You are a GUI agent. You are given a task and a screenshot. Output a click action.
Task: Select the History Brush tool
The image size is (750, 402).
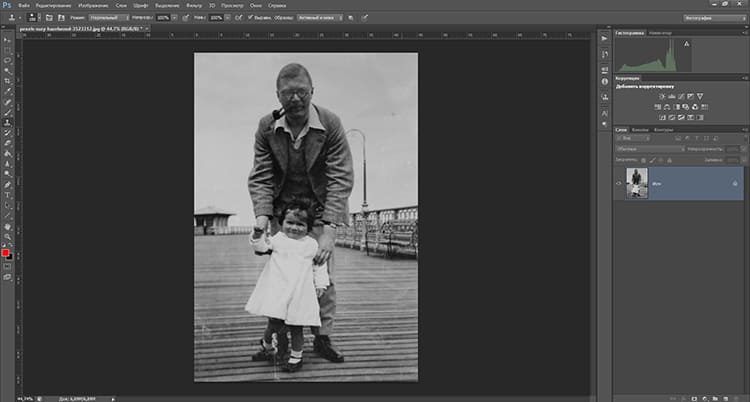point(7,133)
